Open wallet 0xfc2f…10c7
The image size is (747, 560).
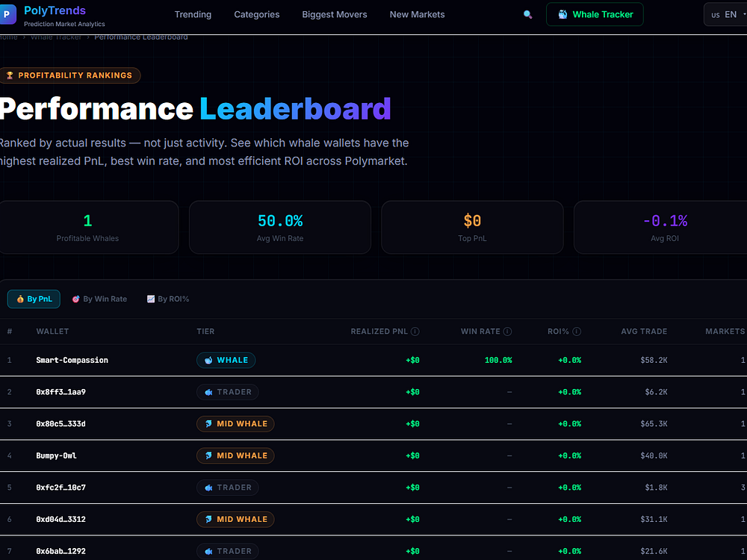coord(61,488)
